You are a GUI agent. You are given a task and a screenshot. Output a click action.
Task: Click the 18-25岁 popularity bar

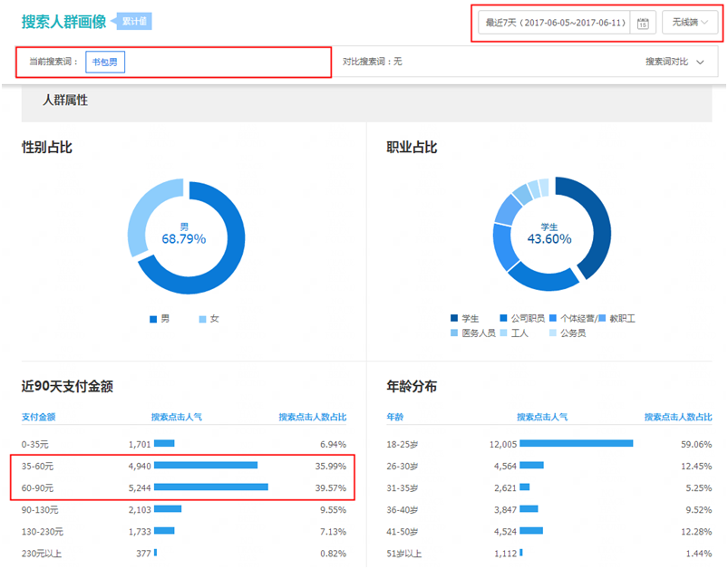(576, 444)
